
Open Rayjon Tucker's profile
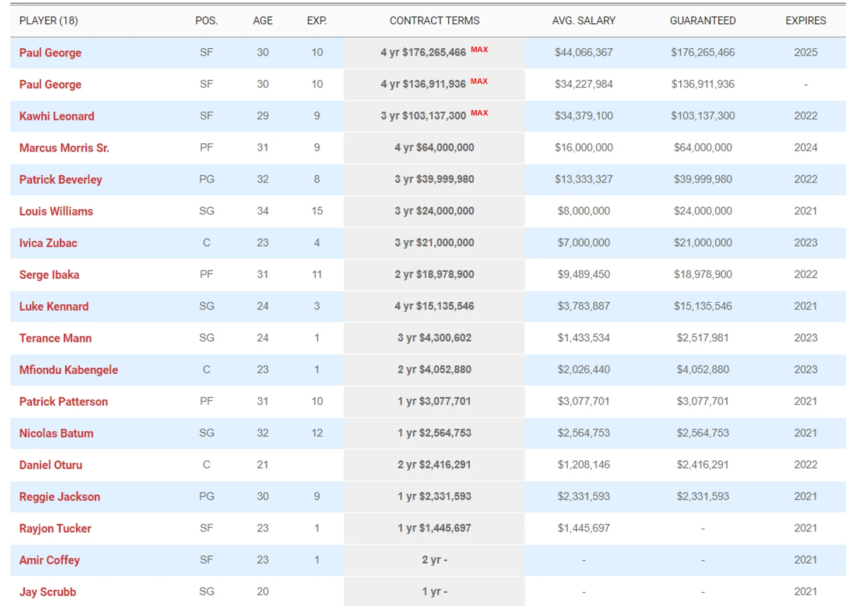point(55,529)
